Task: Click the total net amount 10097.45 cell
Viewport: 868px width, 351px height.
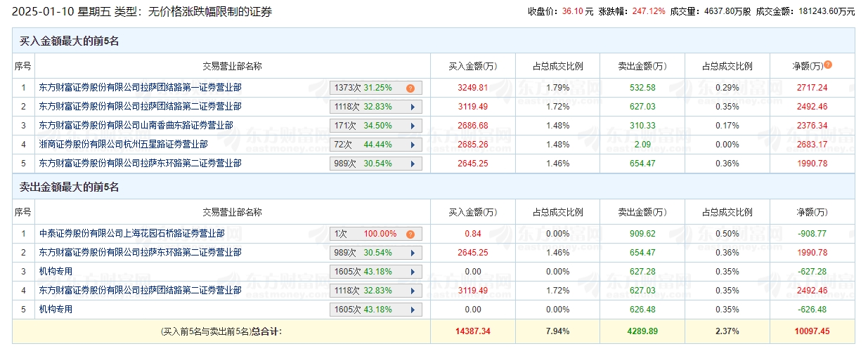Action: point(812,331)
